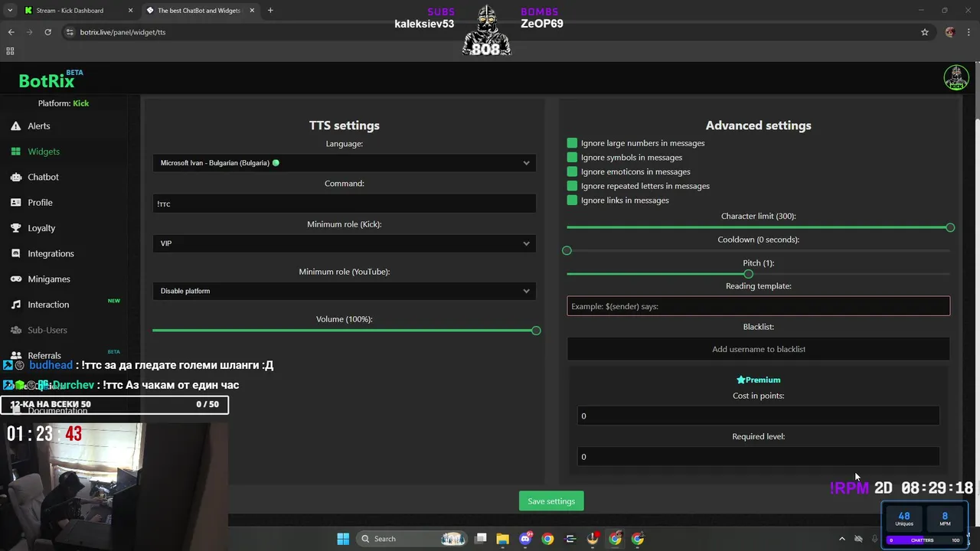Image resolution: width=980 pixels, height=551 pixels.
Task: Open the browser apps grid icon
Action: 10,51
